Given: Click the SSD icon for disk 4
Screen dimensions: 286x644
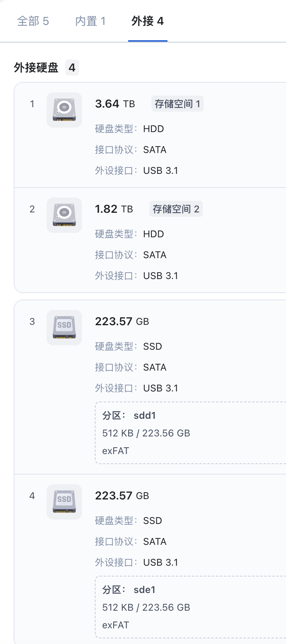Looking at the screenshot, I should [64, 502].
